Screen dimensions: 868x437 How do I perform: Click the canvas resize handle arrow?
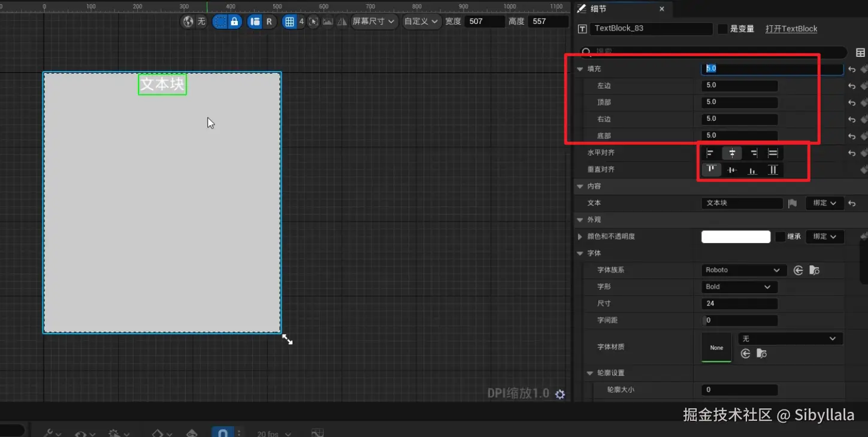coord(288,339)
